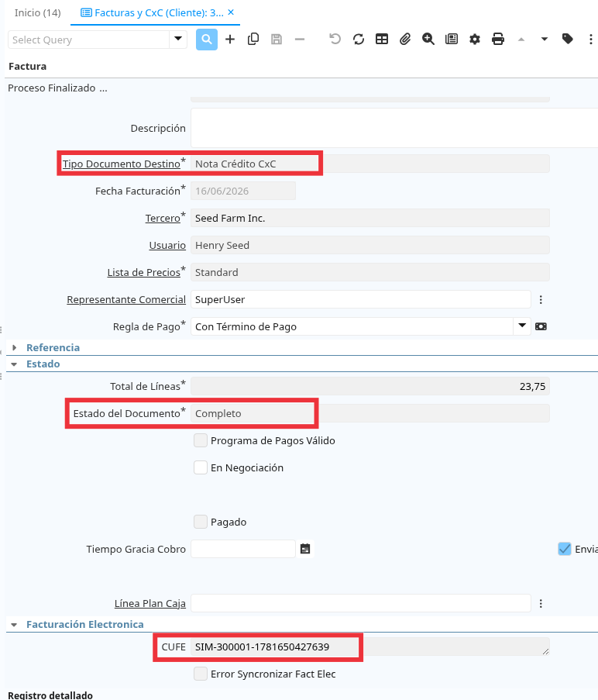Toggle the Pagado checkbox
Image resolution: width=598 pixels, height=700 pixels.
click(x=200, y=522)
